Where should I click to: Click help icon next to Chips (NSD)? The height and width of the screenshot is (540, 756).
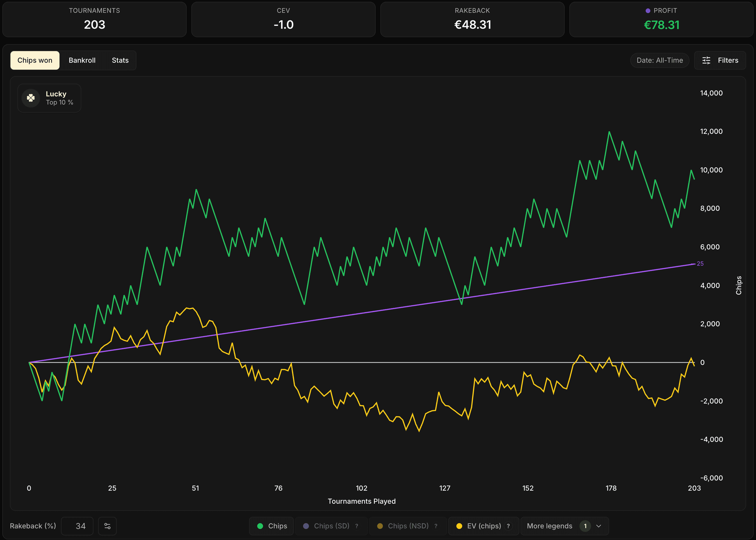[x=436, y=526]
